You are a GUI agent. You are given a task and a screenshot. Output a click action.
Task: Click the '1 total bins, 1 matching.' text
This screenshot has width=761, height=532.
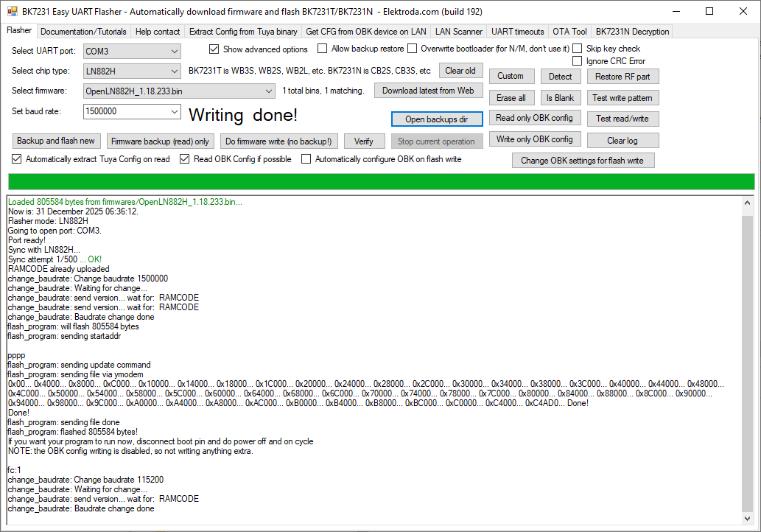pyautogui.click(x=323, y=91)
